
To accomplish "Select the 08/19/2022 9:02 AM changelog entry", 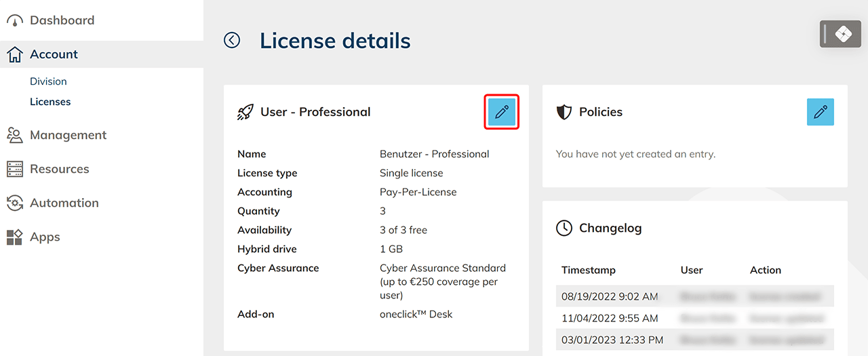I will pyautogui.click(x=610, y=296).
